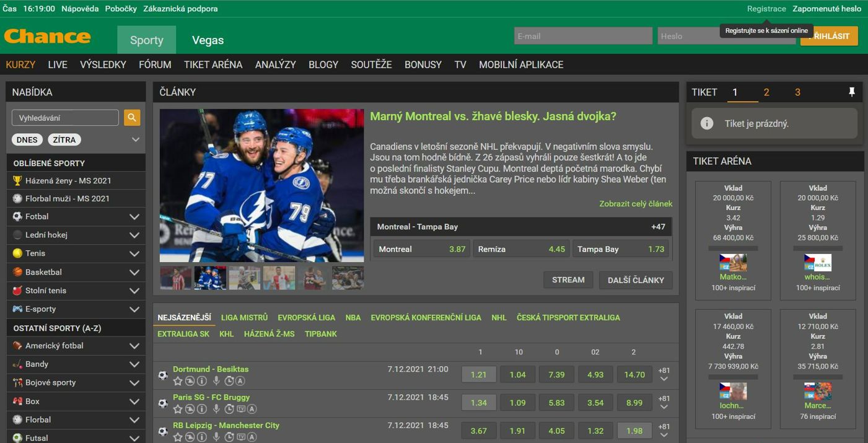Click TV icon under RB Leipzig - Manchester City
Viewport: 868px width, 443px height.
[x=241, y=437]
